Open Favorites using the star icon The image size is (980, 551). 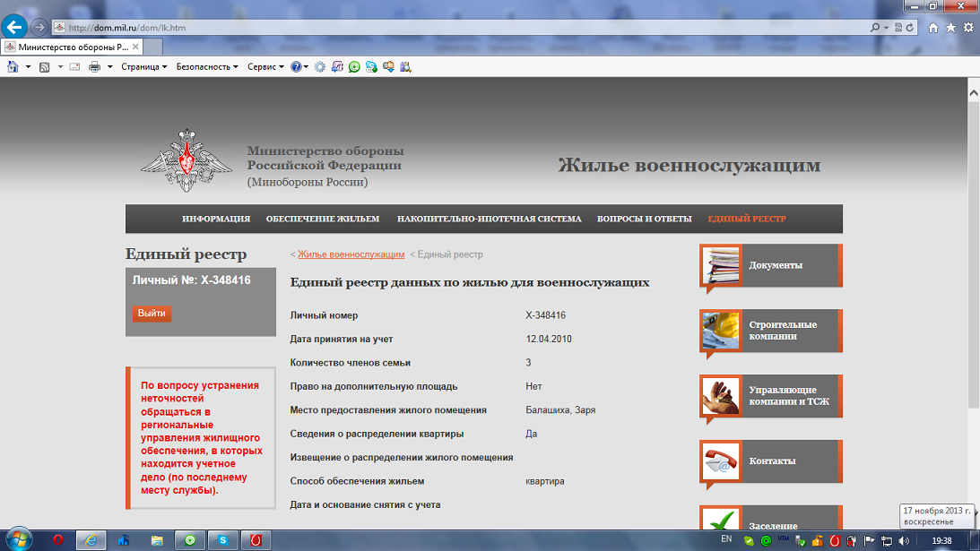tap(950, 28)
